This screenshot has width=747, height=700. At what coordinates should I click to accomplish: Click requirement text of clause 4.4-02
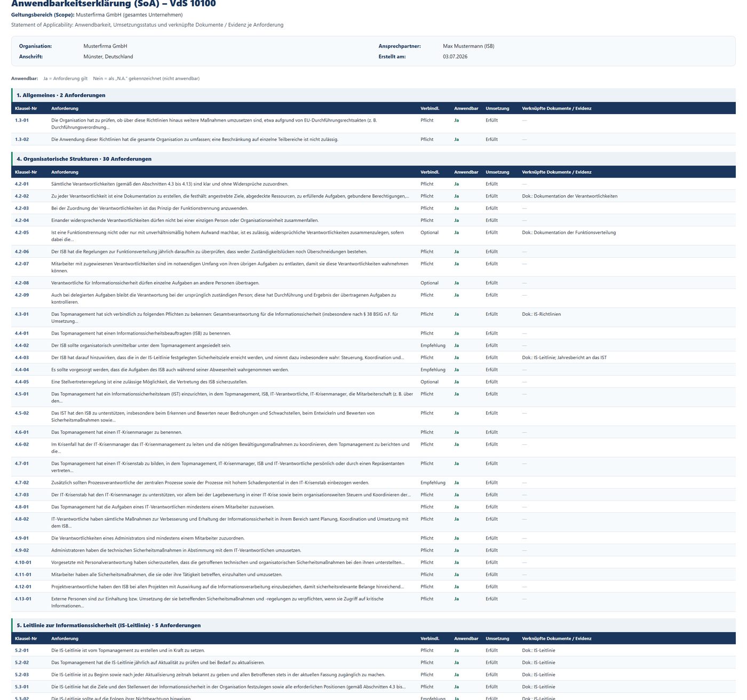[x=141, y=346]
